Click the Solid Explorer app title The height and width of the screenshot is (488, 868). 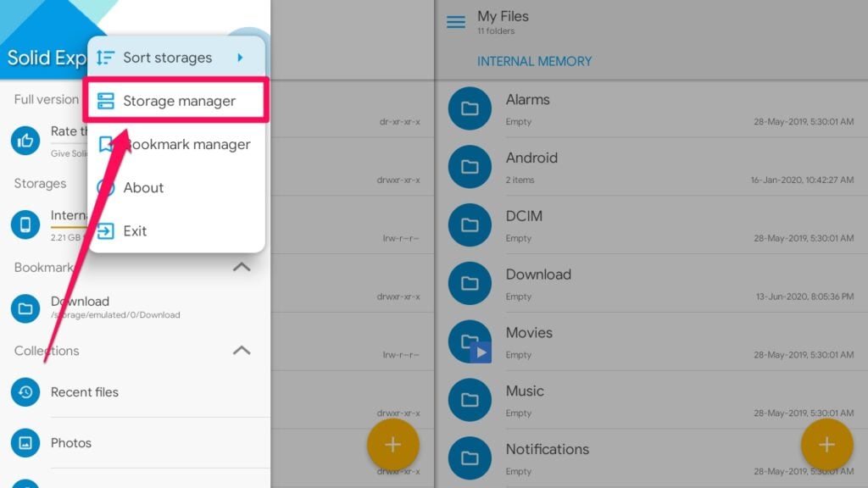click(47, 58)
